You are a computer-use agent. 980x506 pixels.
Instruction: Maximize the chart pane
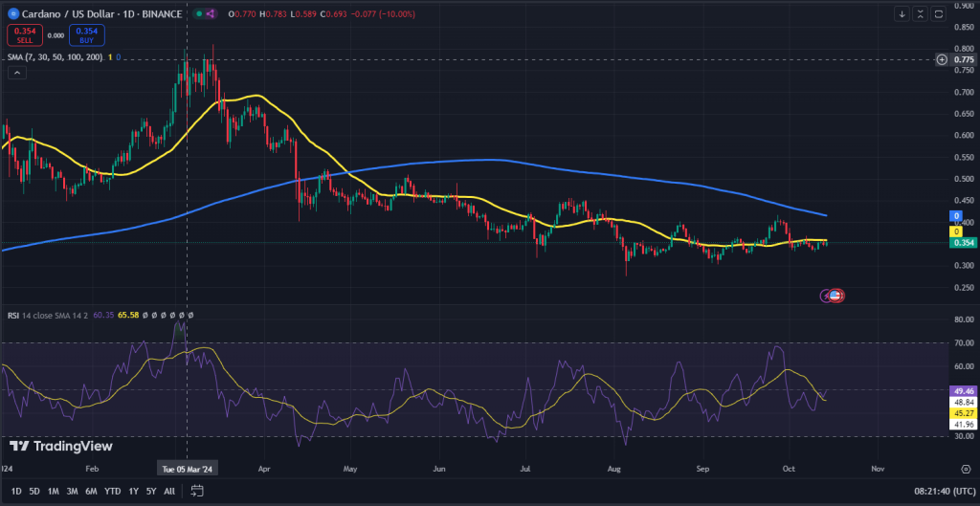click(938, 13)
